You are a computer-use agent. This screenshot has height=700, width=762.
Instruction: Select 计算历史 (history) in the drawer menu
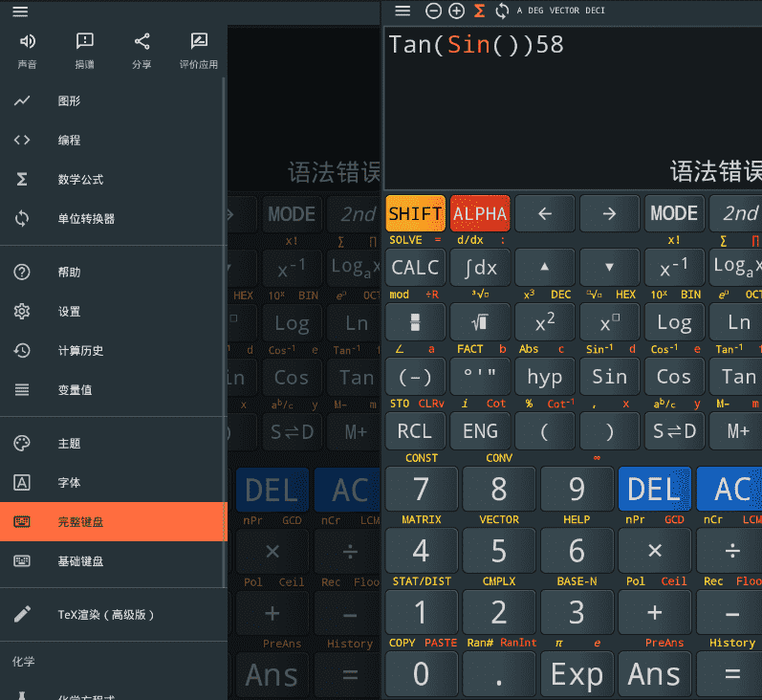click(80, 351)
